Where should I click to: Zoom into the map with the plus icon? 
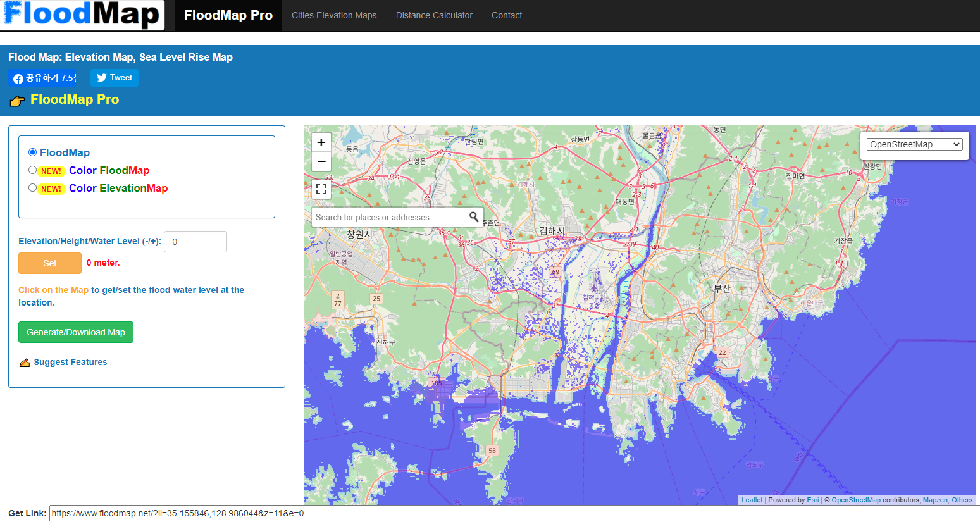(x=321, y=142)
